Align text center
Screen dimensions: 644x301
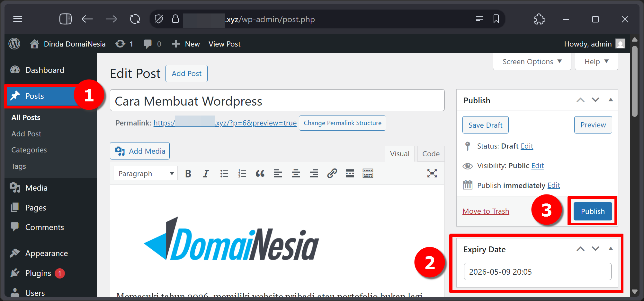point(296,174)
